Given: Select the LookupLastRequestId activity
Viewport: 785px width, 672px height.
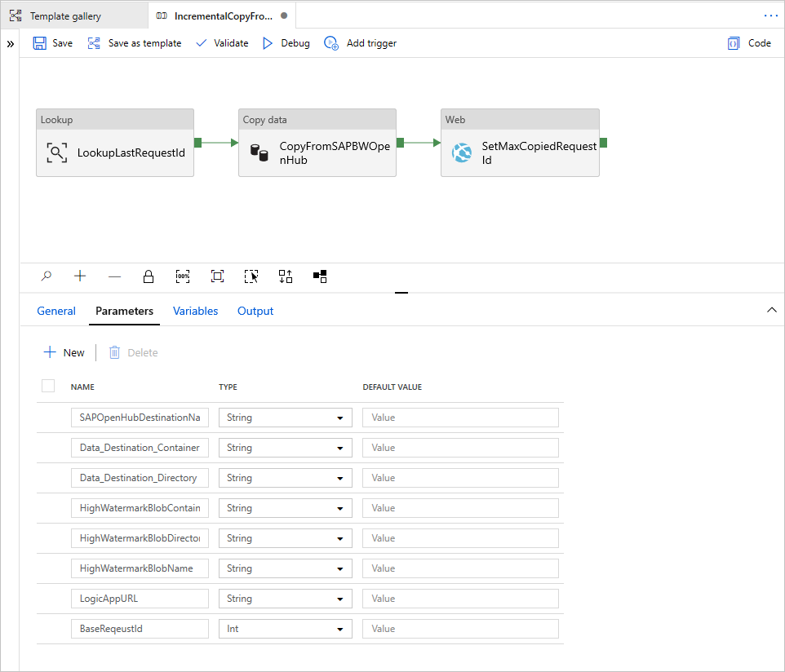Looking at the screenshot, I should click(x=114, y=153).
